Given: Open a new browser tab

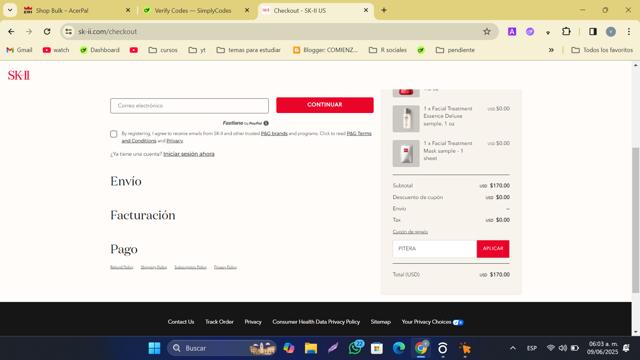Looking at the screenshot, I should [384, 10].
